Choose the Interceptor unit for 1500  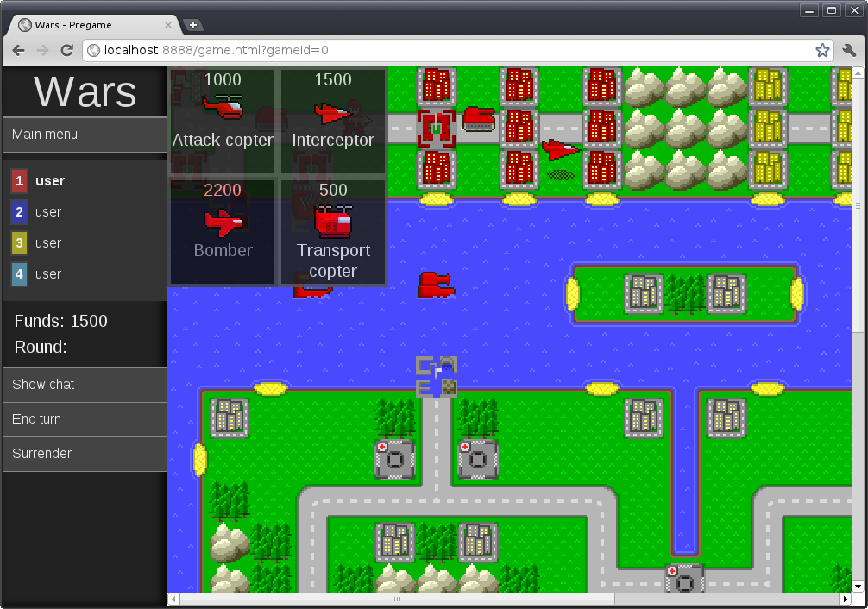(x=333, y=121)
